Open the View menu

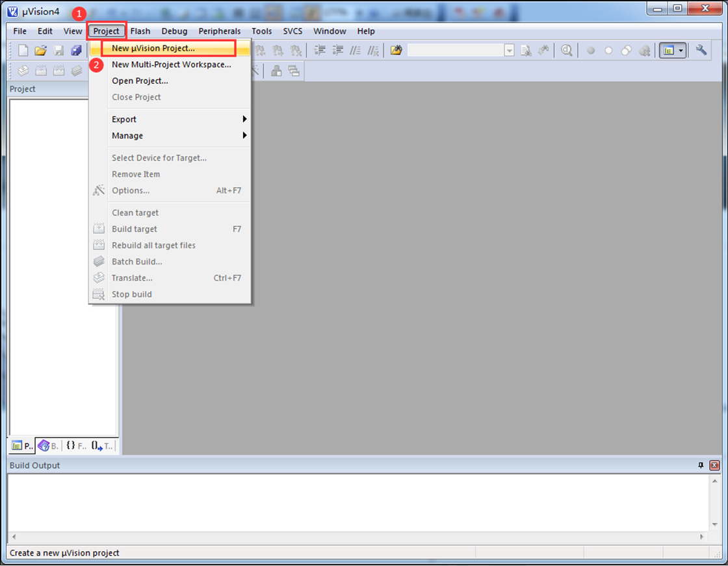[73, 31]
